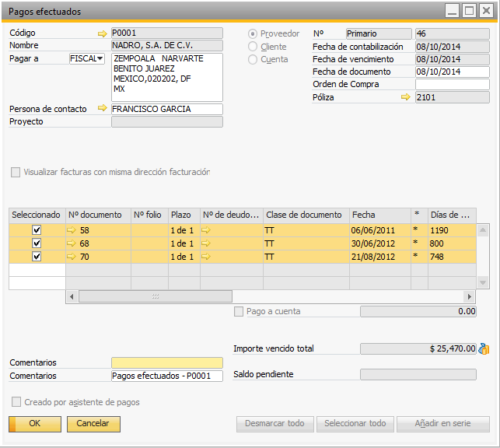
Task: Select the Proveedor radio button
Action: 253,33
